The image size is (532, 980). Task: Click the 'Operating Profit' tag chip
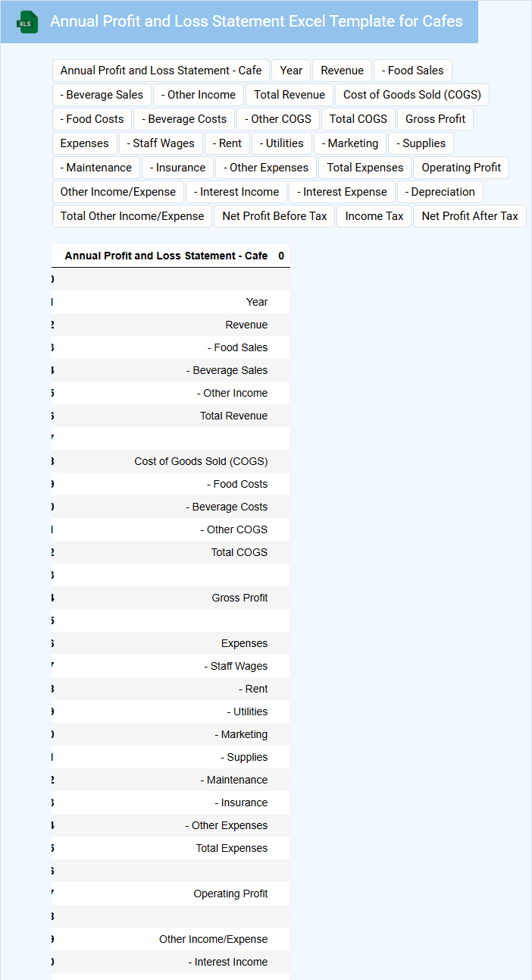pos(462,168)
